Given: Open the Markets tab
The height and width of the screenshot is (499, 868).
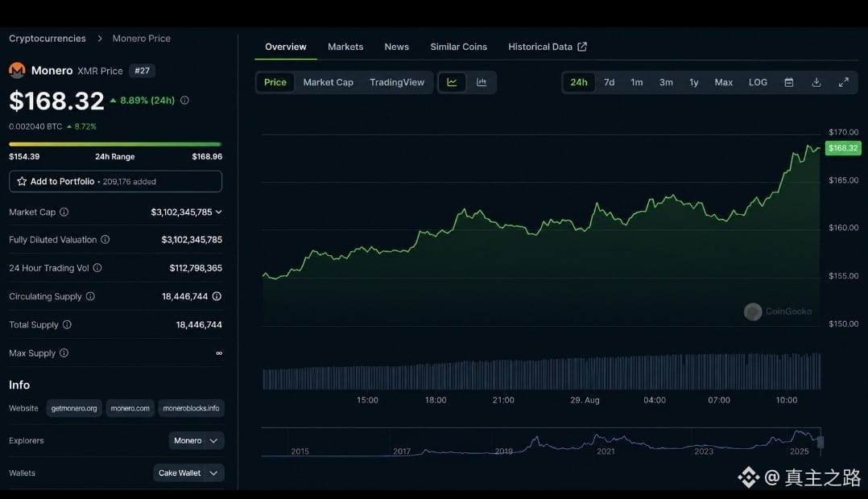Looking at the screenshot, I should [x=345, y=47].
